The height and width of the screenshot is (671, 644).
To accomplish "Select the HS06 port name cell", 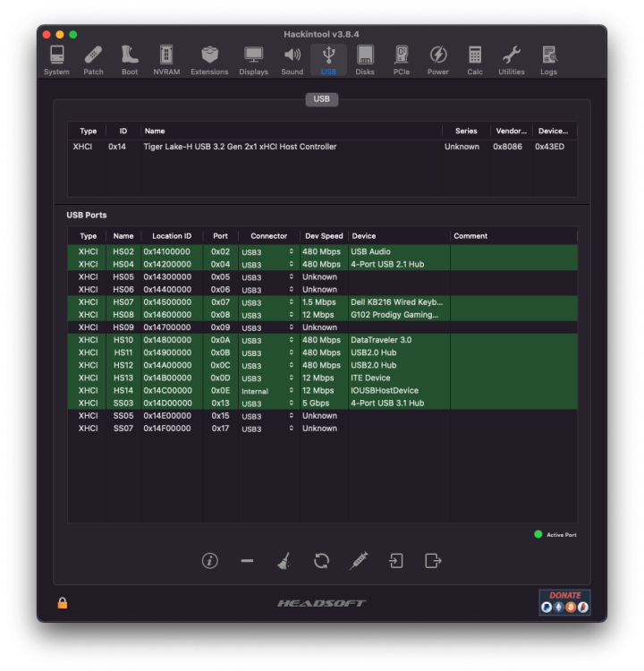I will point(123,289).
